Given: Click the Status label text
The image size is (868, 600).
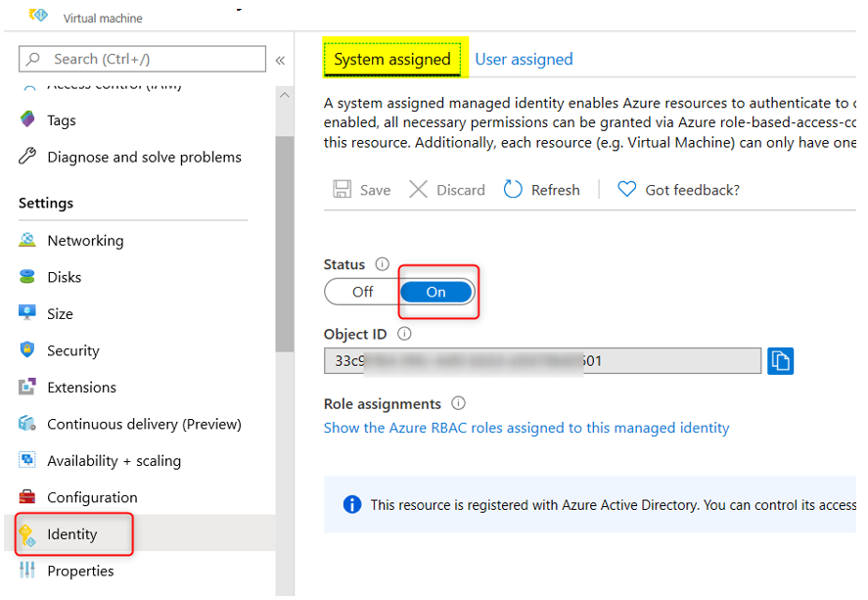Looking at the screenshot, I should [x=344, y=264].
